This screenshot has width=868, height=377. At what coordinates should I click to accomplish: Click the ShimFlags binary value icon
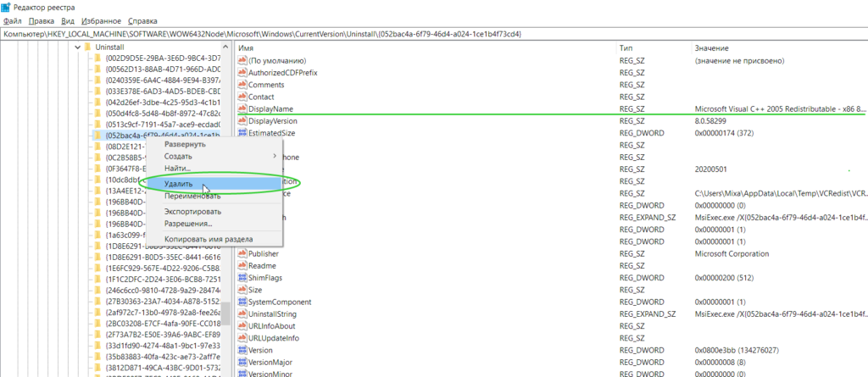point(242,277)
